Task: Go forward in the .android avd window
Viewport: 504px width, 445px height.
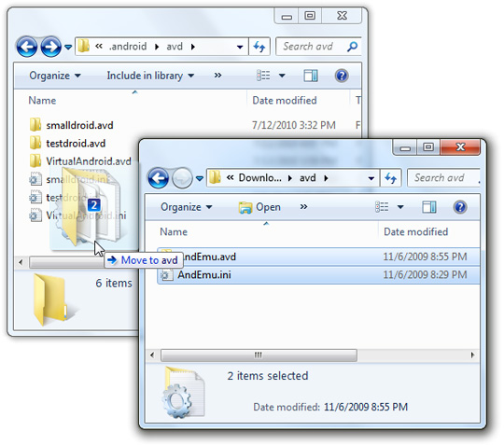Action: pyautogui.click(x=50, y=47)
